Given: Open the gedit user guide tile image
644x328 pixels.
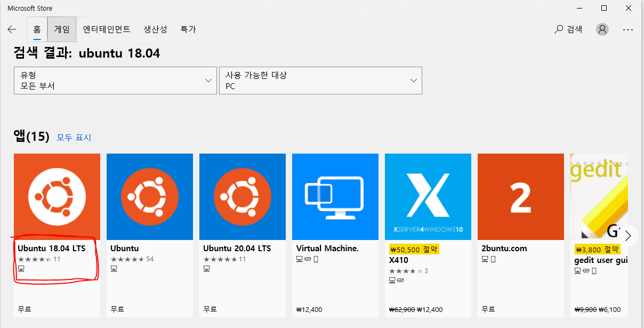Looking at the screenshot, I should pyautogui.click(x=599, y=197).
